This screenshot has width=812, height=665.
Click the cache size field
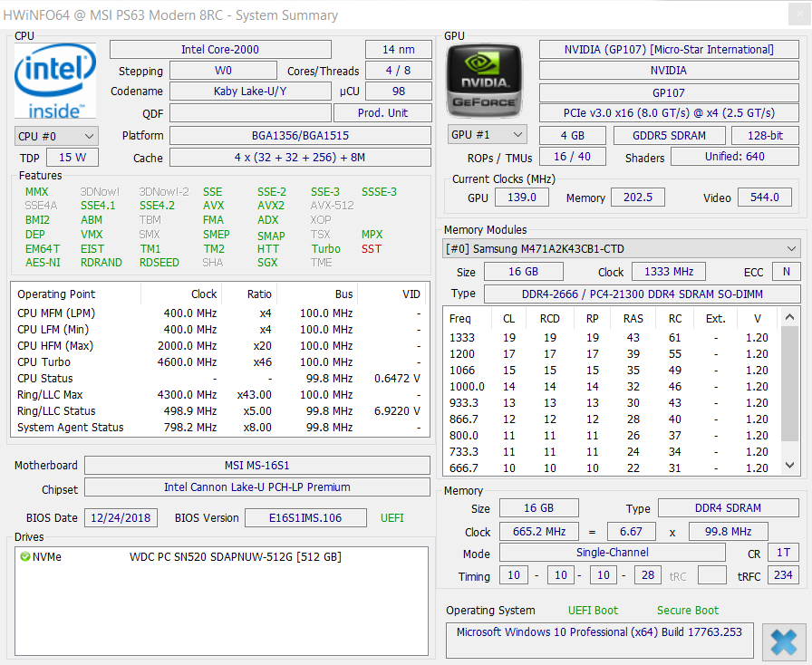300,158
